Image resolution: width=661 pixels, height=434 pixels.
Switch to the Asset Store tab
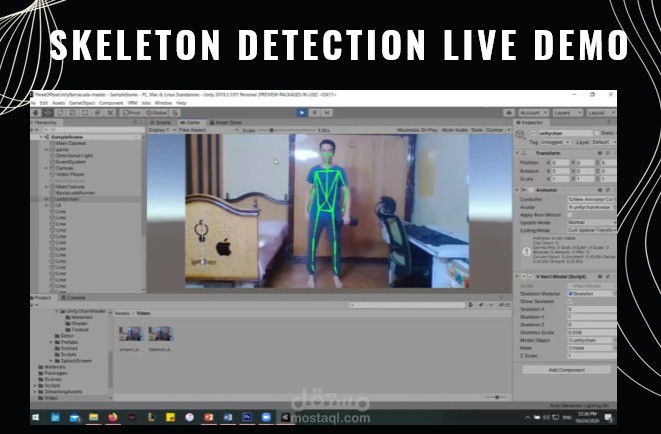click(x=226, y=123)
